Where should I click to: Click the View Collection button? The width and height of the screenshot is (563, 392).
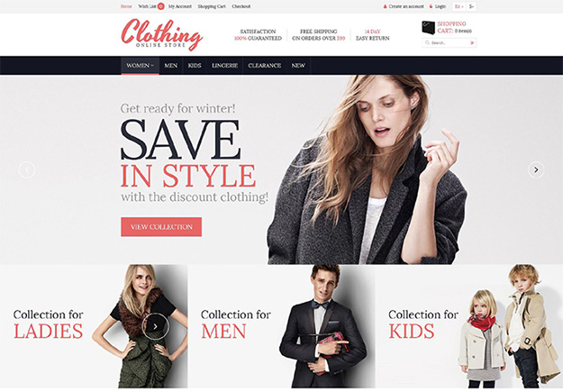pos(161,227)
